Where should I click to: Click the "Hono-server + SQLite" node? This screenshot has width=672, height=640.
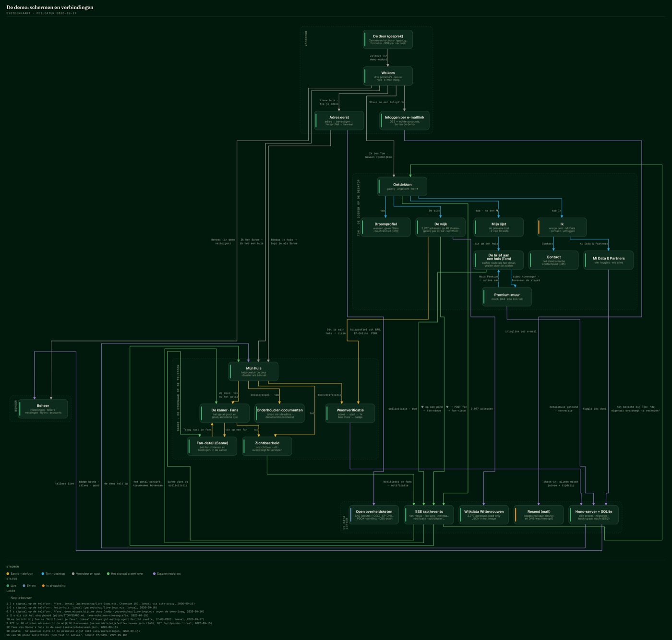pyautogui.click(x=594, y=515)
